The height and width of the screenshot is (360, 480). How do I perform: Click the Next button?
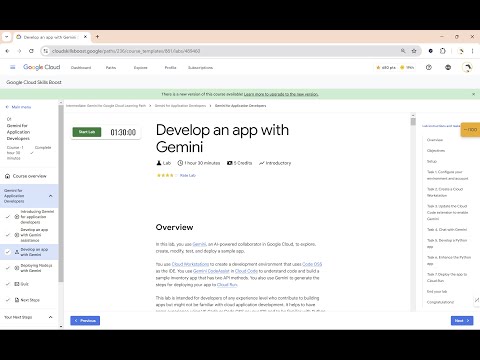pos(462,321)
